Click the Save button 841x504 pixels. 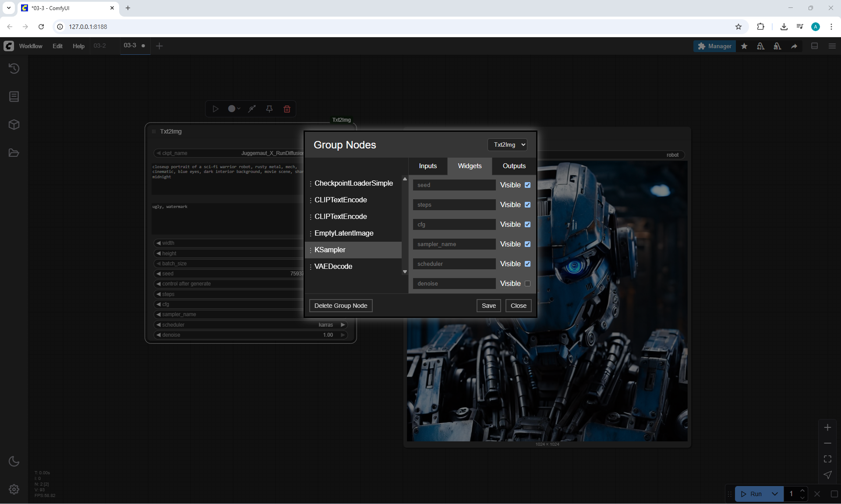coord(488,306)
